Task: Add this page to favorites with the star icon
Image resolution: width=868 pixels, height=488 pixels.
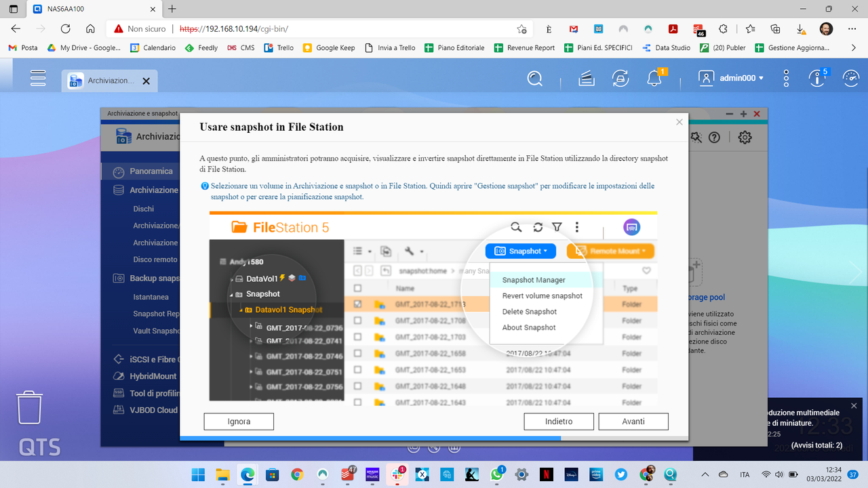Action: (x=521, y=29)
